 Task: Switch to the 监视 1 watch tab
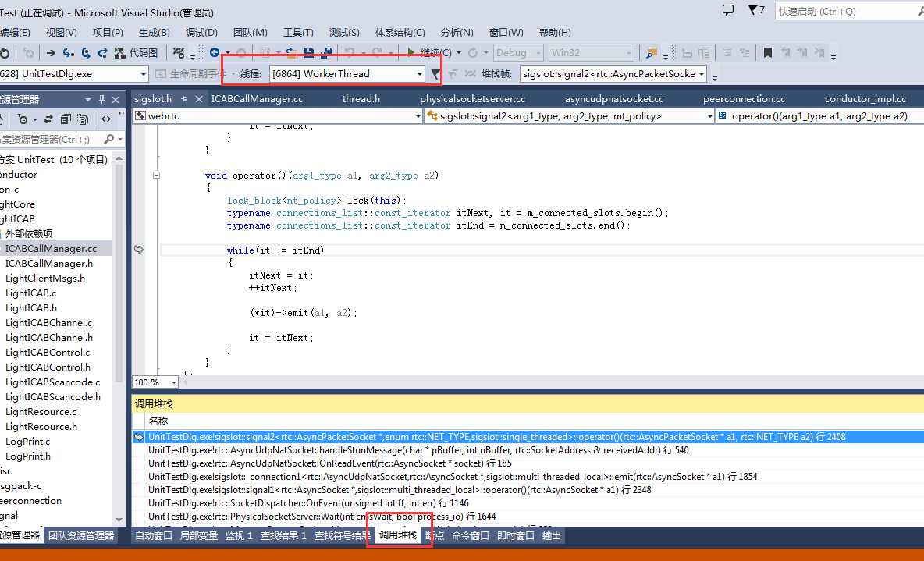click(239, 536)
